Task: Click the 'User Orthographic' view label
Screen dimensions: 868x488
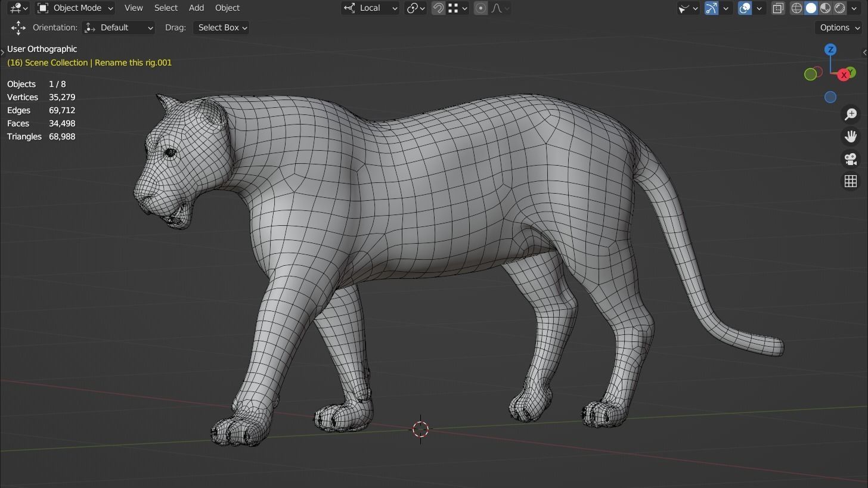Action: pyautogui.click(x=42, y=49)
